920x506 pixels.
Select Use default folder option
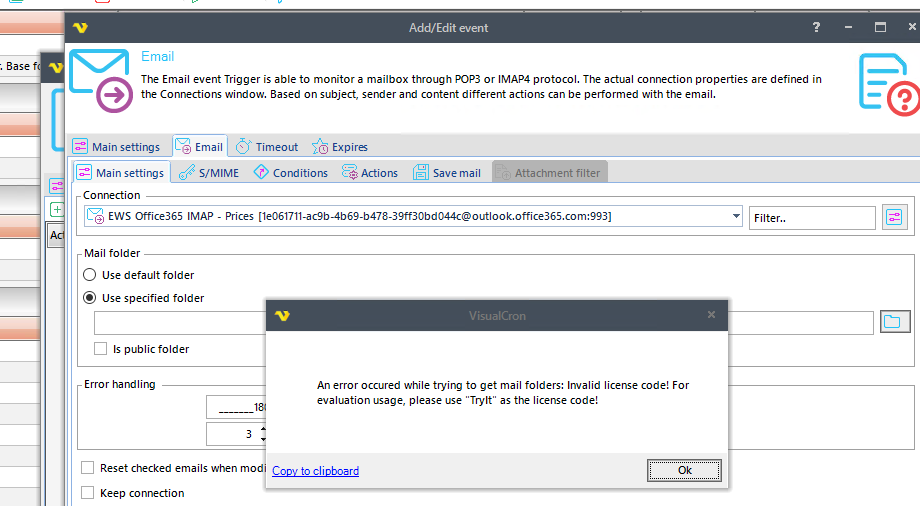[x=90, y=275]
